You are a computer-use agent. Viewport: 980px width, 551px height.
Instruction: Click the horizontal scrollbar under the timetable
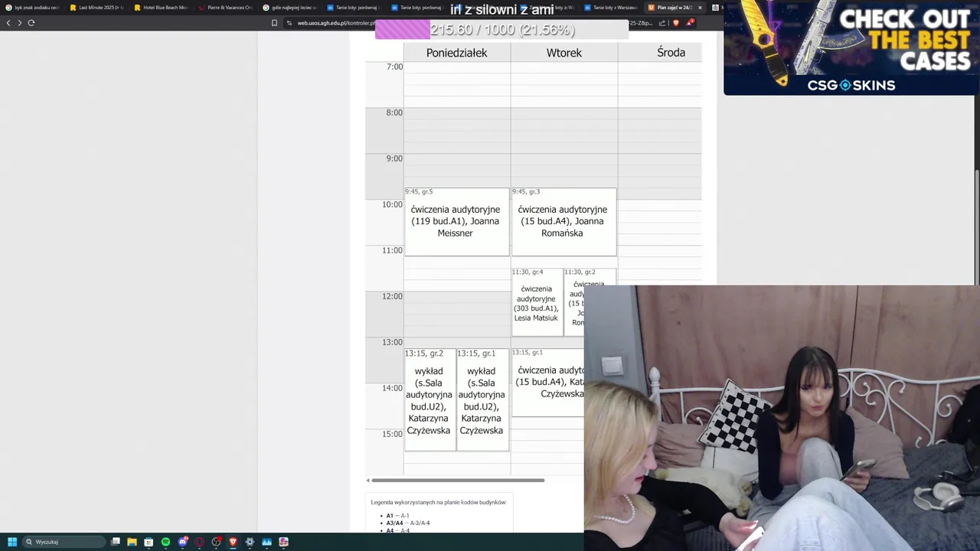click(458, 481)
